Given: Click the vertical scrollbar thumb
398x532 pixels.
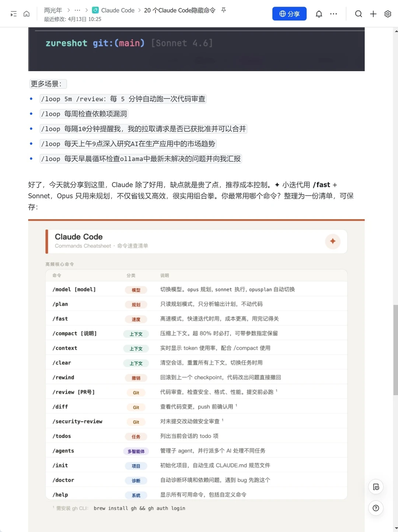Looking at the screenshot, I should pyautogui.click(x=395, y=350).
